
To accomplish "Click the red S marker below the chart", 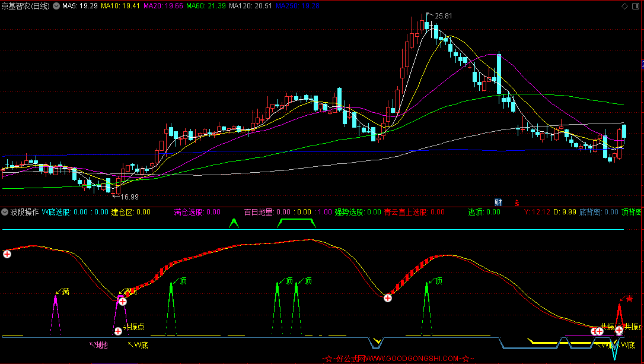I will tap(517, 202).
